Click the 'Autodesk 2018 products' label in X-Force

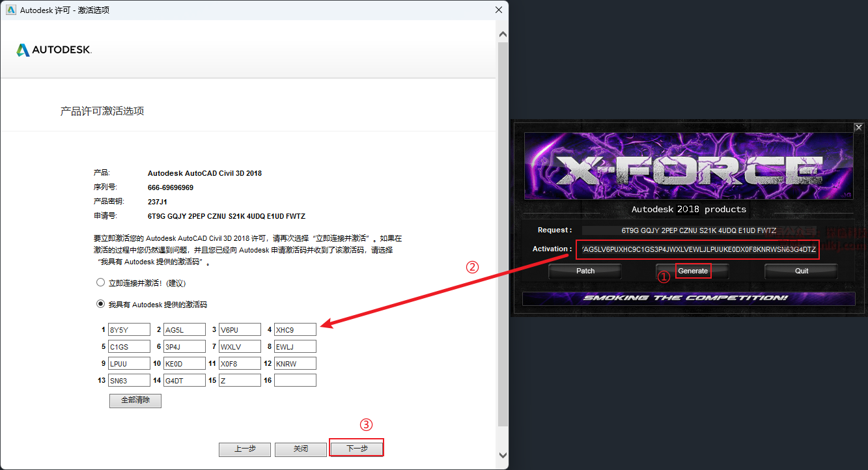pos(689,209)
